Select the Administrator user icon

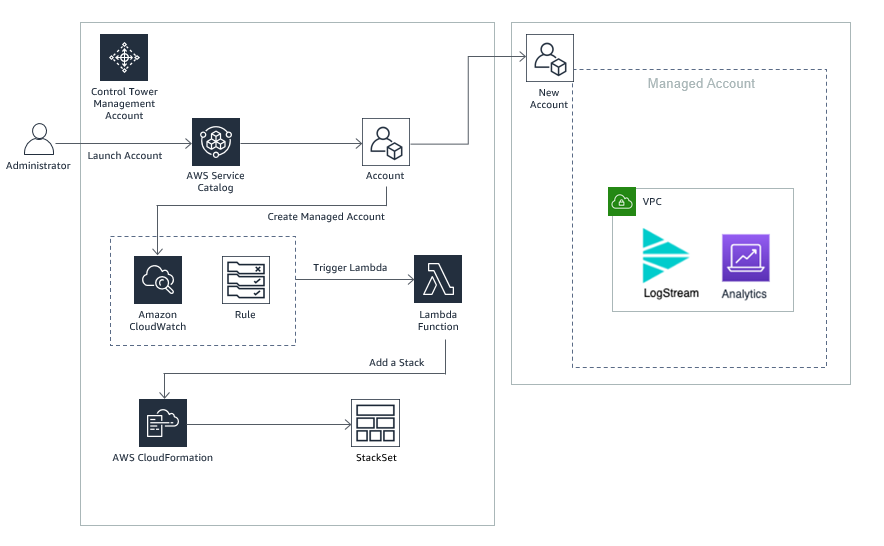[x=39, y=139]
